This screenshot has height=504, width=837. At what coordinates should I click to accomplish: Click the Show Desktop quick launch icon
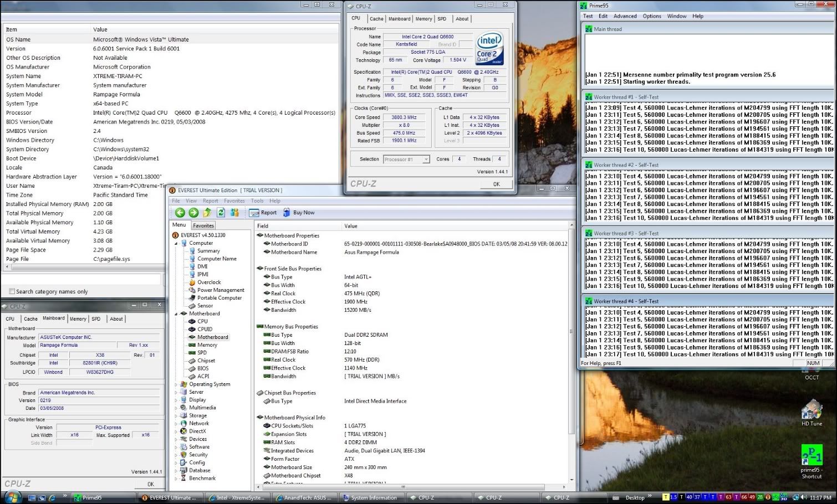coord(32,498)
